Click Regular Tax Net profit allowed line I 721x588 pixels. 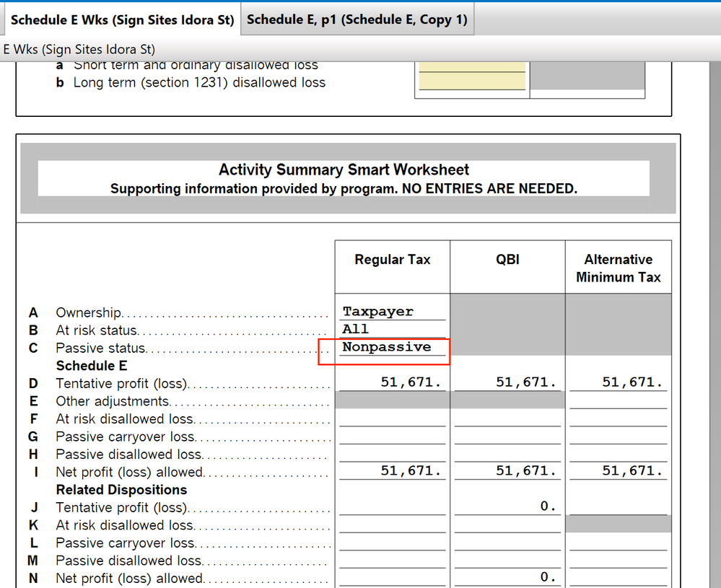pyautogui.click(x=392, y=471)
